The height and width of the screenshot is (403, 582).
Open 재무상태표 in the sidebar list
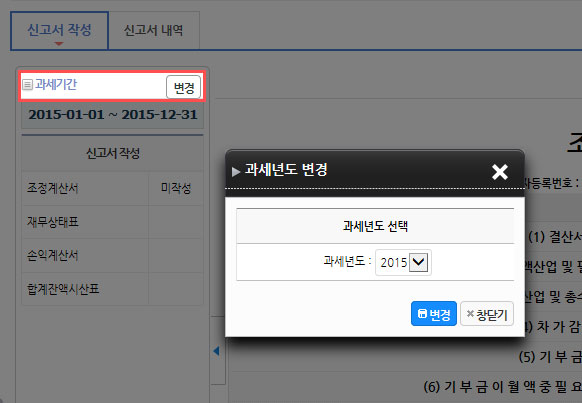[x=52, y=222]
